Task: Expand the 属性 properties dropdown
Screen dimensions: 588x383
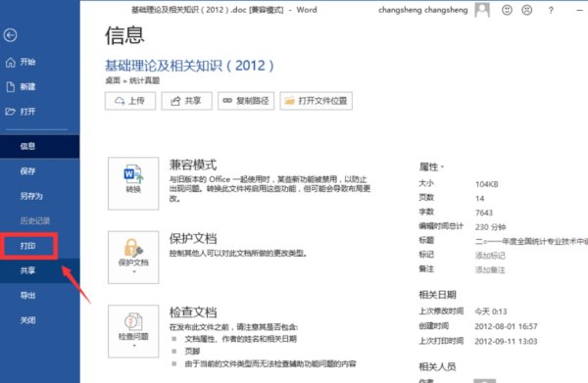Action: [x=431, y=167]
